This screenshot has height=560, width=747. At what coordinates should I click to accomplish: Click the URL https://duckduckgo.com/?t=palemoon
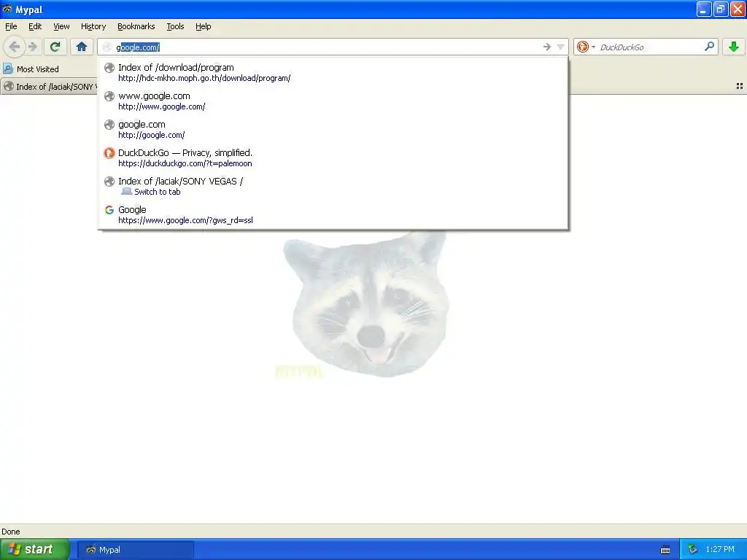pyautogui.click(x=185, y=163)
